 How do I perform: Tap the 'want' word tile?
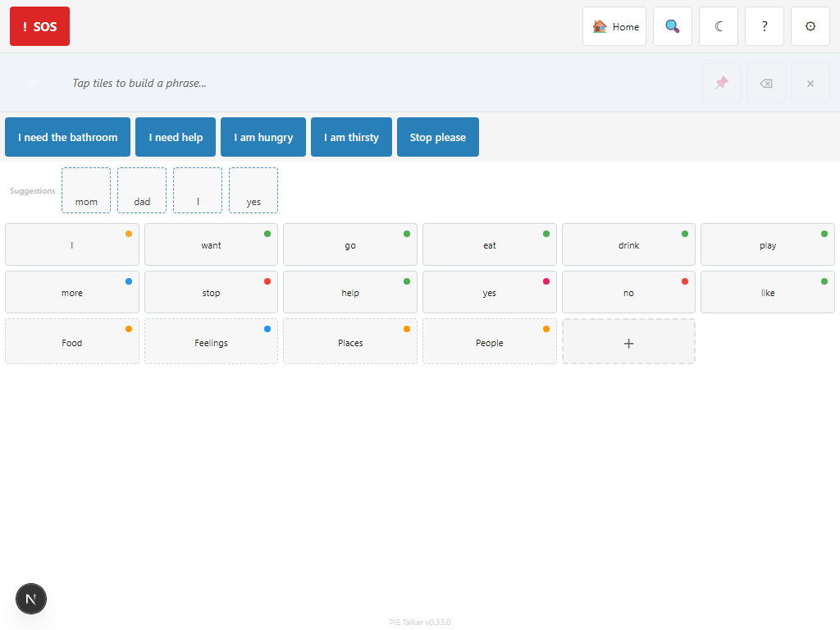coord(211,244)
